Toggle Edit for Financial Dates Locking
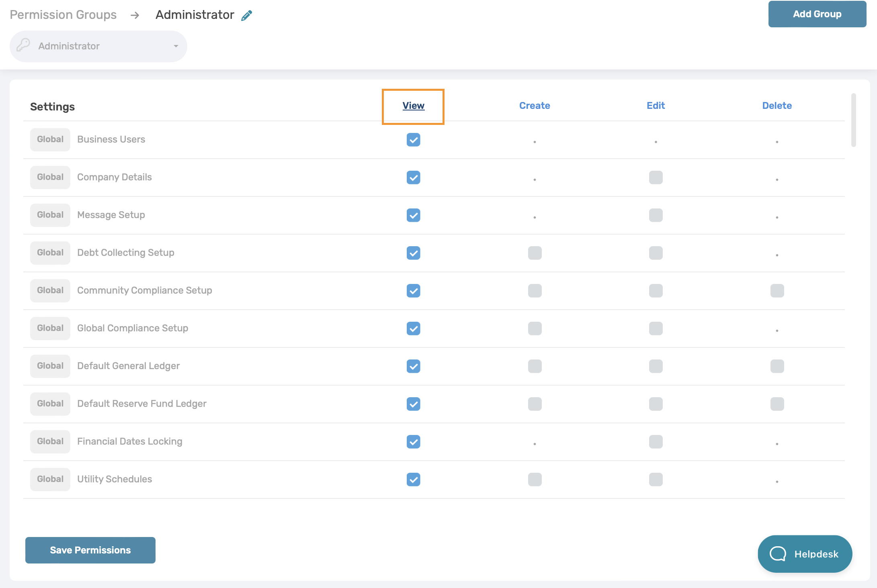The image size is (877, 588). [656, 442]
